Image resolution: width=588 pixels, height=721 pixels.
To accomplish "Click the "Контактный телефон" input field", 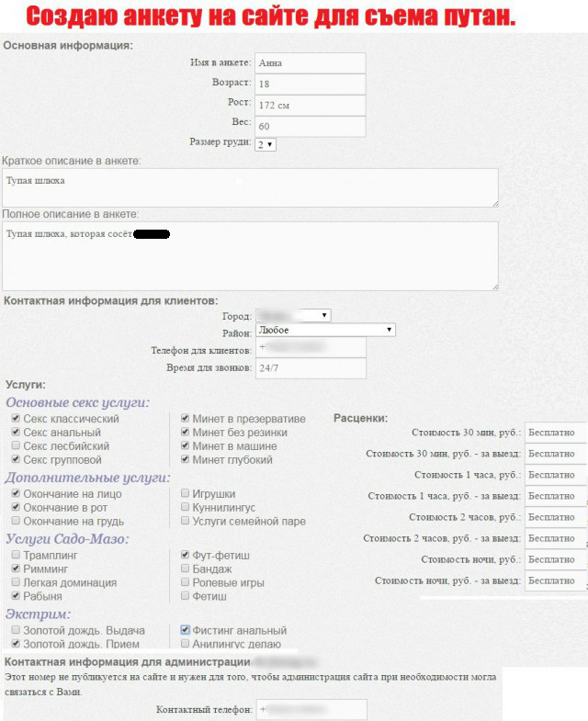I will click(x=311, y=709).
